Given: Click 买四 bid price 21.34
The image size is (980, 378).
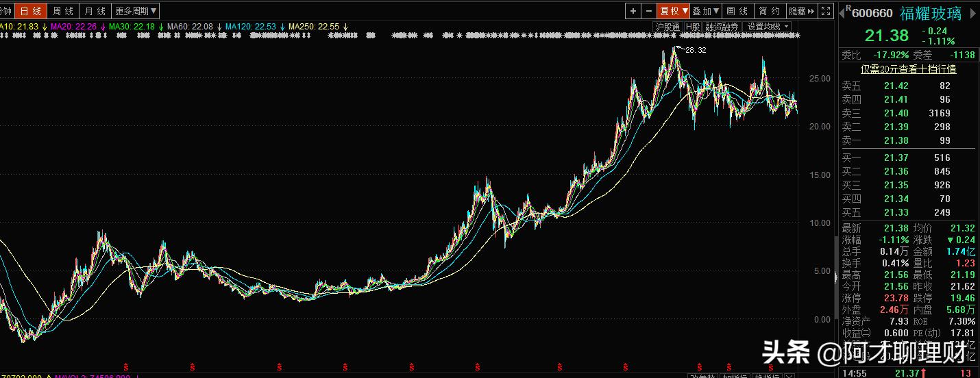Looking at the screenshot, I should [x=896, y=199].
